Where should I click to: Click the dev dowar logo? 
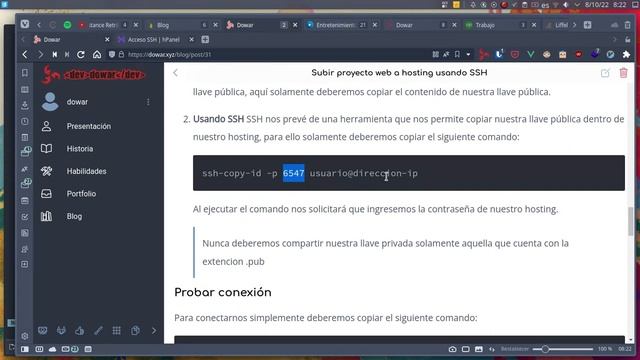tap(93, 75)
